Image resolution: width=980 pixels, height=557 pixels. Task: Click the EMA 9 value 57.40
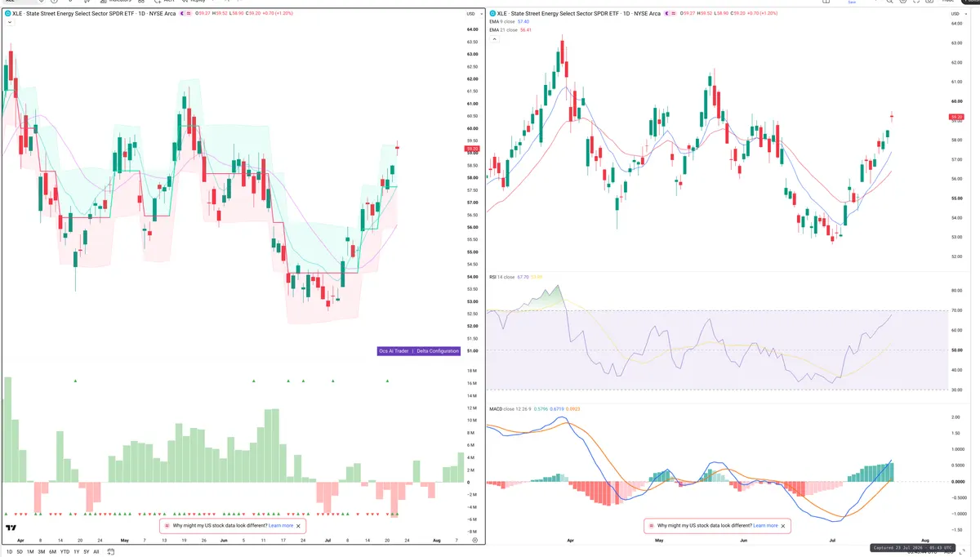[524, 22]
